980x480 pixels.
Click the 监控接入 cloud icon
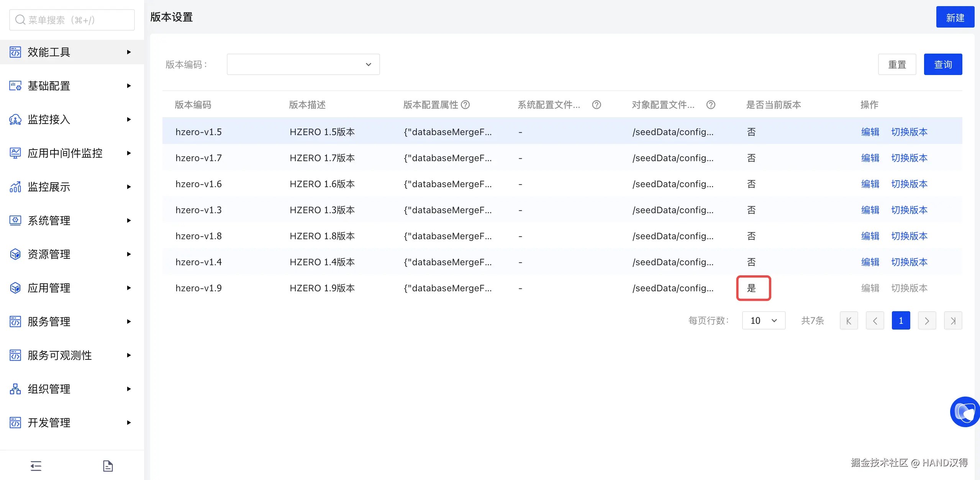click(15, 119)
